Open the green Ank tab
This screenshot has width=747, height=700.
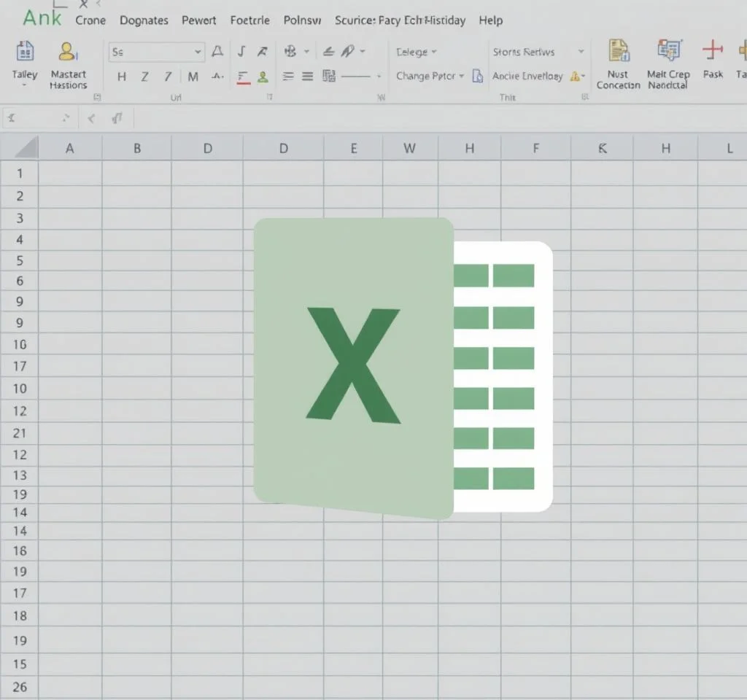42,18
